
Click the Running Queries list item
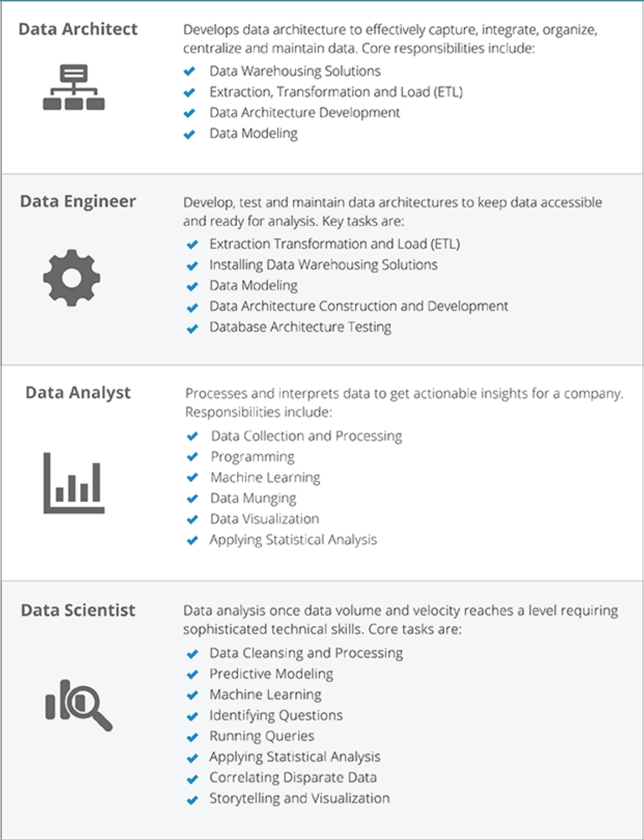coord(262,736)
